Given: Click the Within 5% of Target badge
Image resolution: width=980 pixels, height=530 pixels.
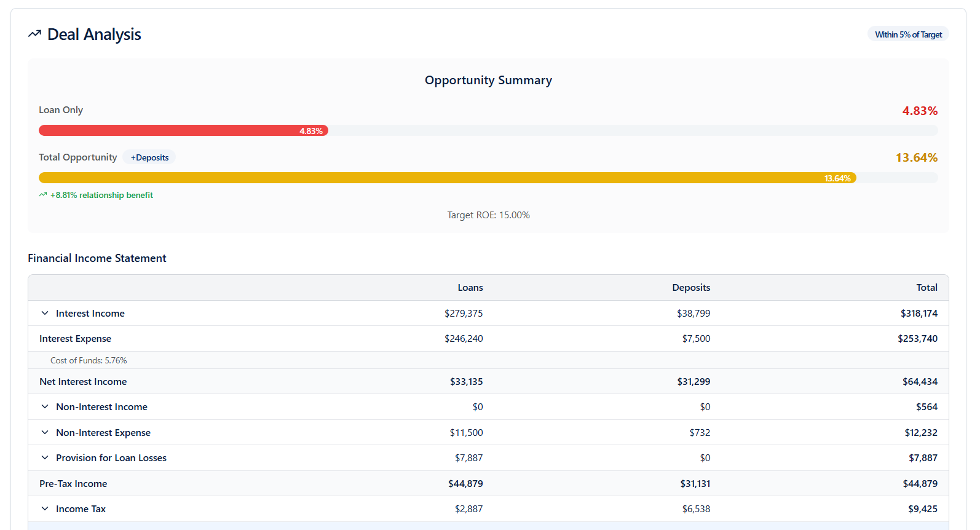Looking at the screenshot, I should (908, 34).
